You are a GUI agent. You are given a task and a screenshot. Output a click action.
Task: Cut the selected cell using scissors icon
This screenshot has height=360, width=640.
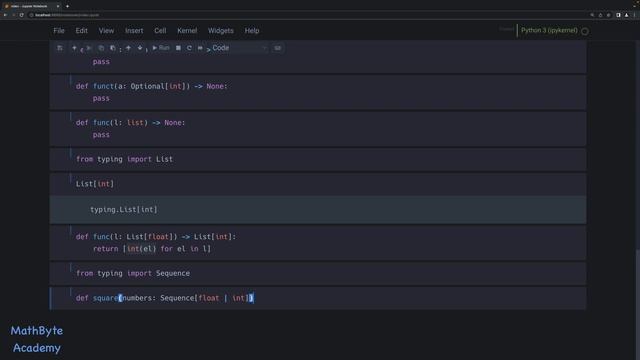[x=89, y=48]
